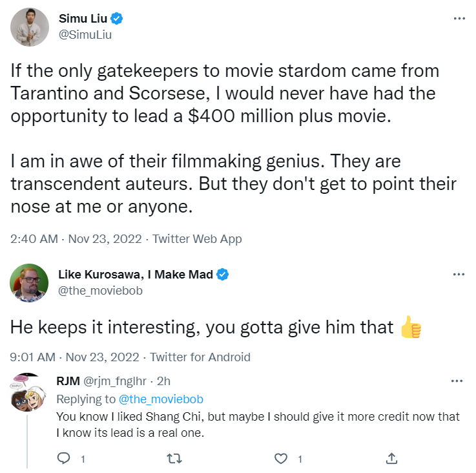Open more options on Simu Liu's tweet
The width and height of the screenshot is (476, 473).
[459, 19]
